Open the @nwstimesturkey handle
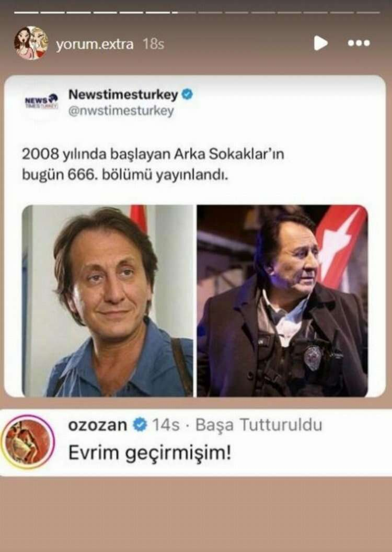392x552 pixels. tap(121, 111)
